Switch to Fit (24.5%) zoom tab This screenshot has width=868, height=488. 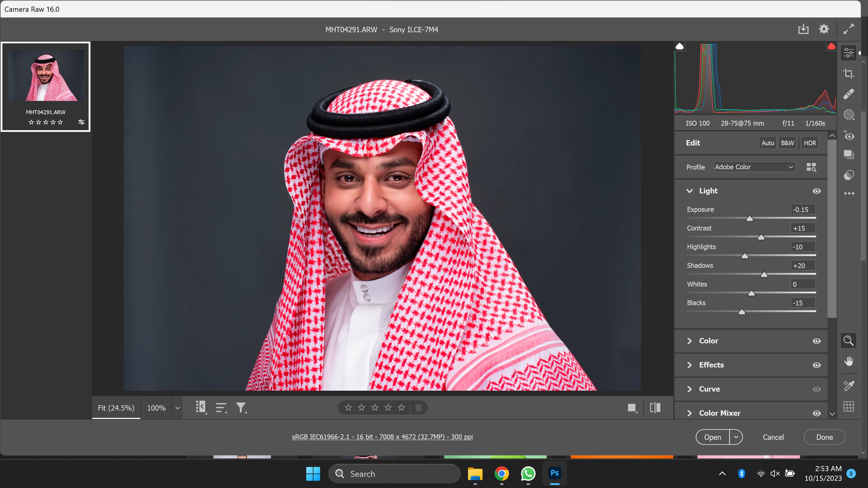tap(116, 408)
